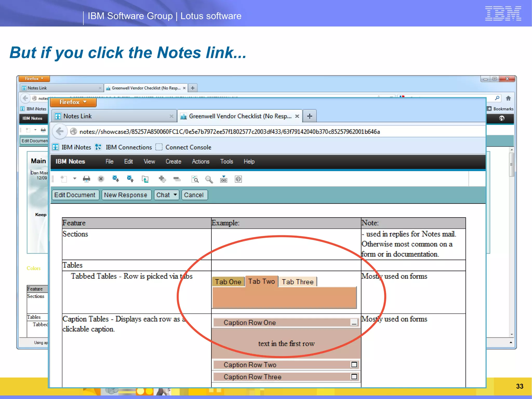Click the search magnifier in background Firefox window

point(497,98)
